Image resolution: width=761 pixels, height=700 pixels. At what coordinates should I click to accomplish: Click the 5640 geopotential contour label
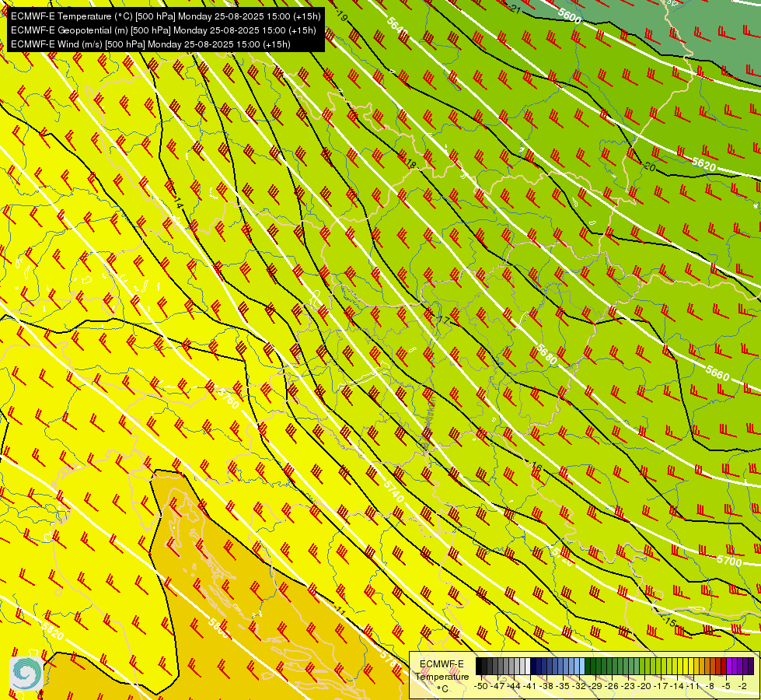pyautogui.click(x=397, y=27)
